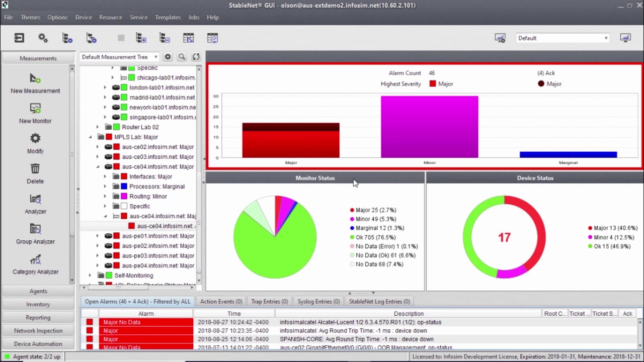This screenshot has height=362, width=644.
Task: Click the table layout toolbar icon
Action: pyautogui.click(x=188, y=38)
